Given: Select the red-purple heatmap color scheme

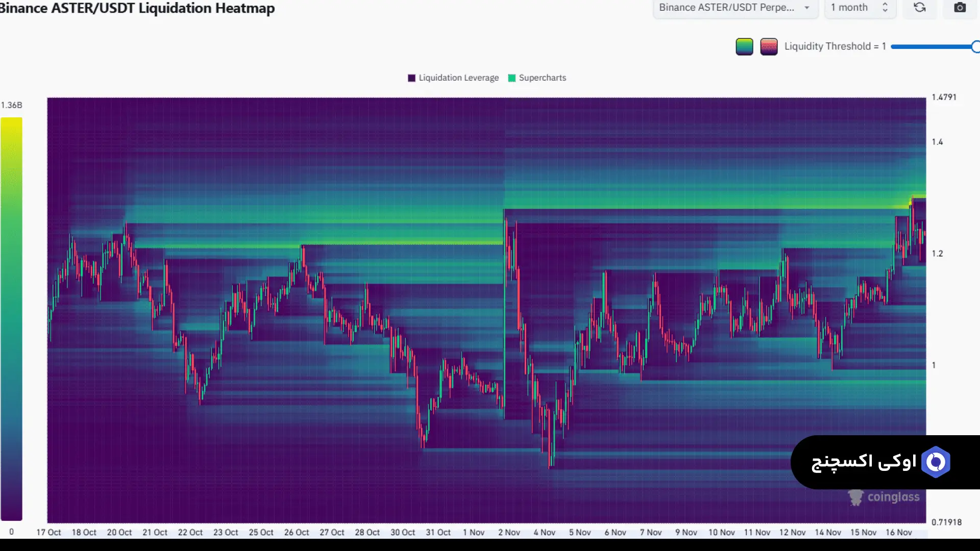Looking at the screenshot, I should 769,46.
